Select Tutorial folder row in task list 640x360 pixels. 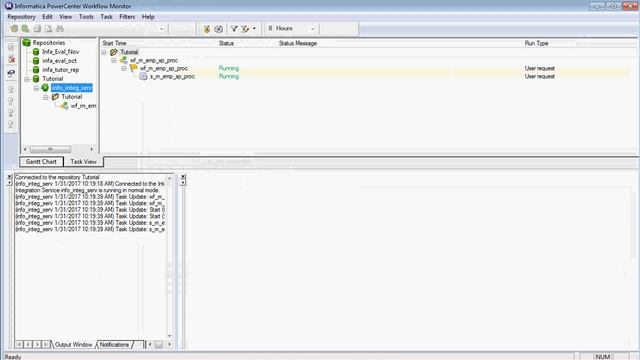[x=129, y=52]
